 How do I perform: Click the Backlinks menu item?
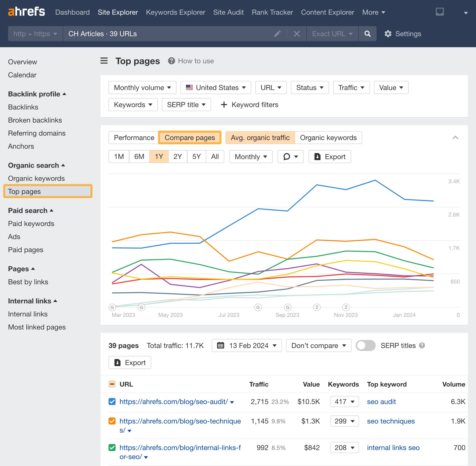pos(23,107)
